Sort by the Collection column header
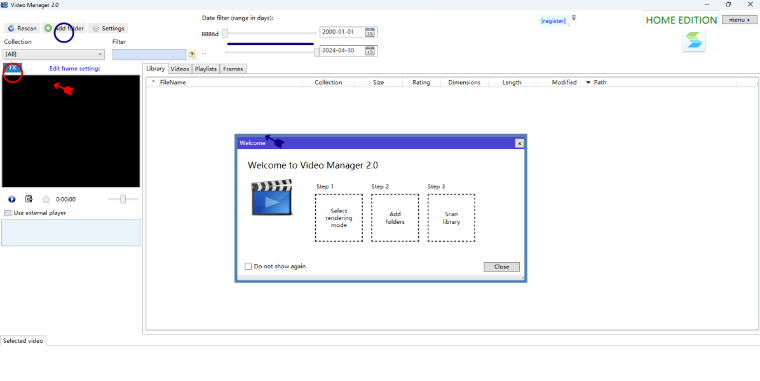The height and width of the screenshot is (381, 760). pos(328,82)
